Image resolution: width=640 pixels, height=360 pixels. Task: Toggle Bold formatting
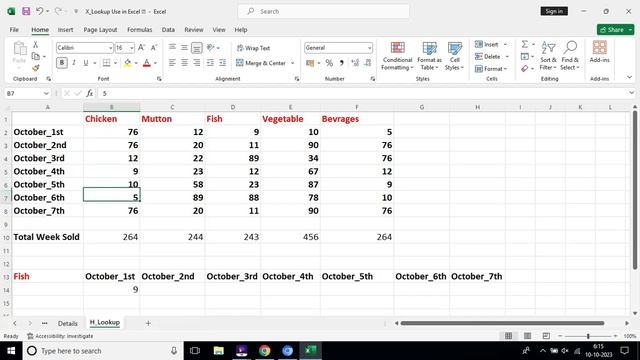[62, 63]
